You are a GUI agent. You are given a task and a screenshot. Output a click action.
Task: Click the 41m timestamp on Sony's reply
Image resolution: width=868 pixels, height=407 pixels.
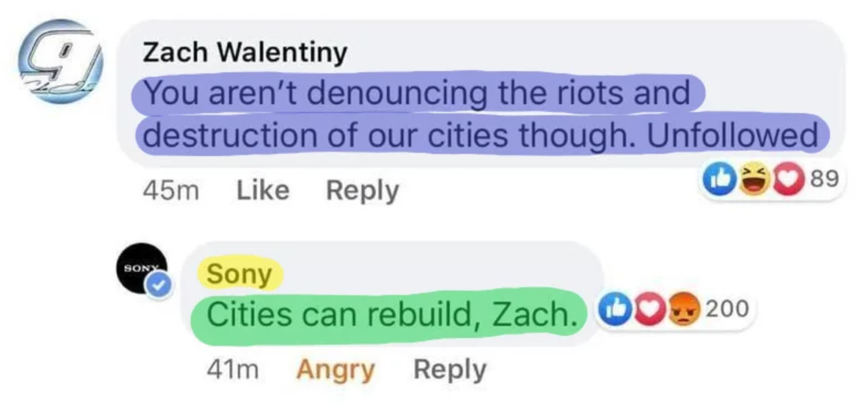coord(233,369)
